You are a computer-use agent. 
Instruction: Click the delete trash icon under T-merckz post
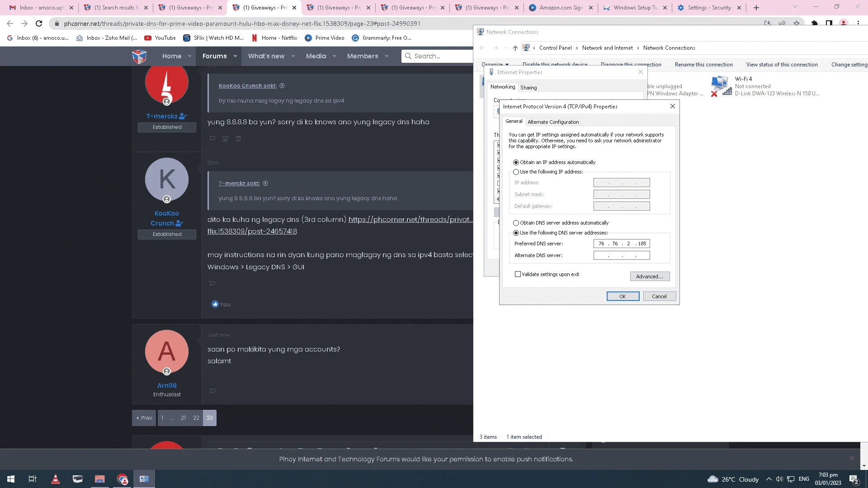click(x=238, y=139)
